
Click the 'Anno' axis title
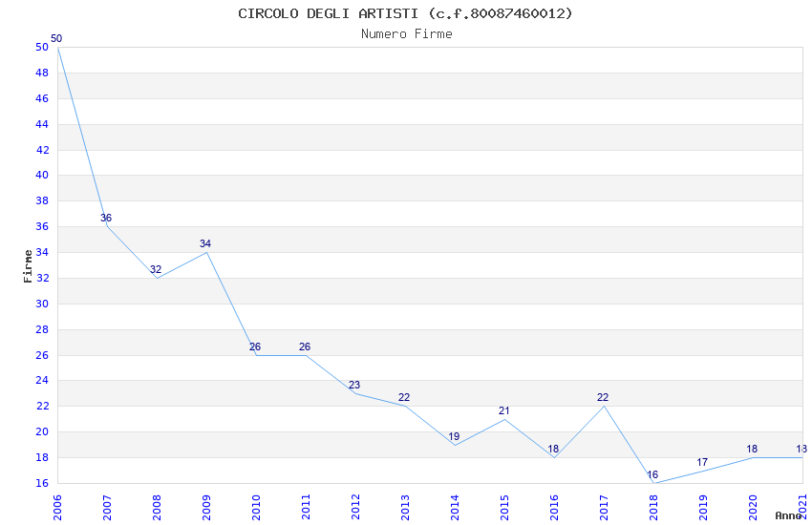click(x=788, y=515)
